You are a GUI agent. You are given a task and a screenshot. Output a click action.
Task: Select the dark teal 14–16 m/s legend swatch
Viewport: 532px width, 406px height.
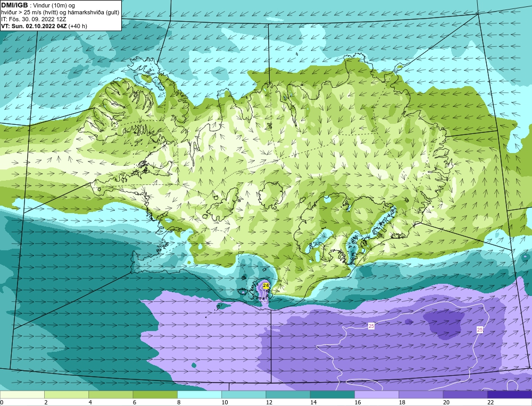pyautogui.click(x=332, y=394)
